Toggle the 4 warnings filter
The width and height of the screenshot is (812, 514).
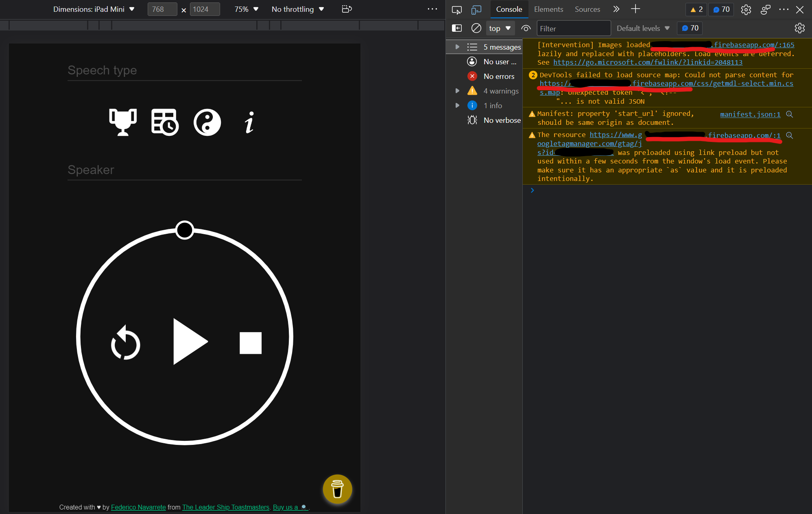coord(501,91)
